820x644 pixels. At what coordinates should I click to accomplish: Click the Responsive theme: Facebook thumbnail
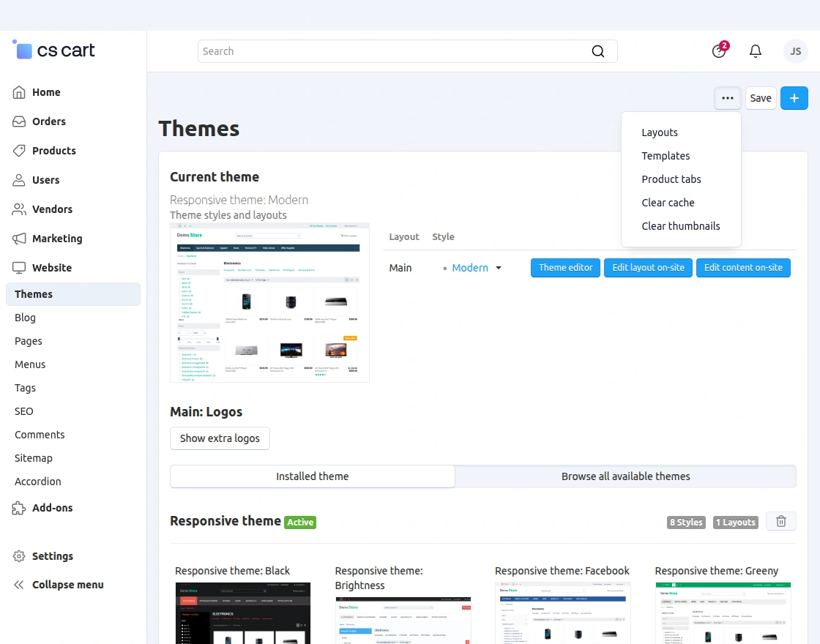tap(563, 613)
